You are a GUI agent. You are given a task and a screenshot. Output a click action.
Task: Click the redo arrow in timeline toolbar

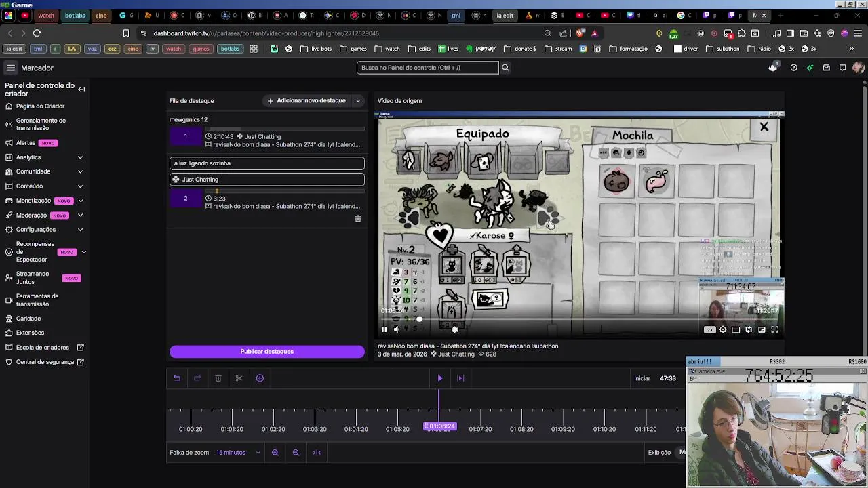197,378
